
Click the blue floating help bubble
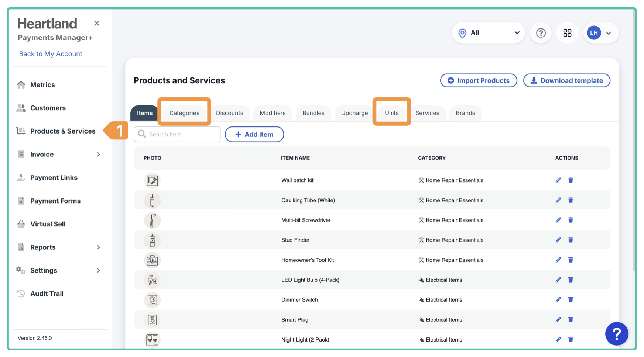616,334
